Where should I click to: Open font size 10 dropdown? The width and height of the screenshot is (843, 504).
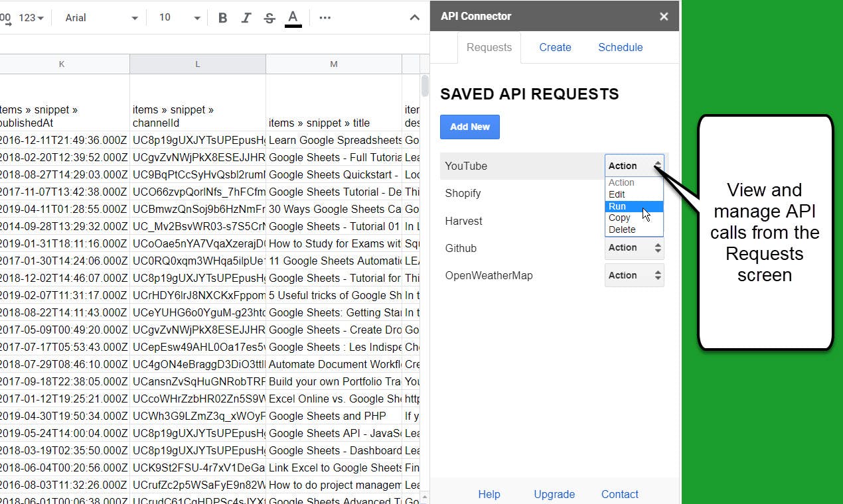[x=179, y=18]
